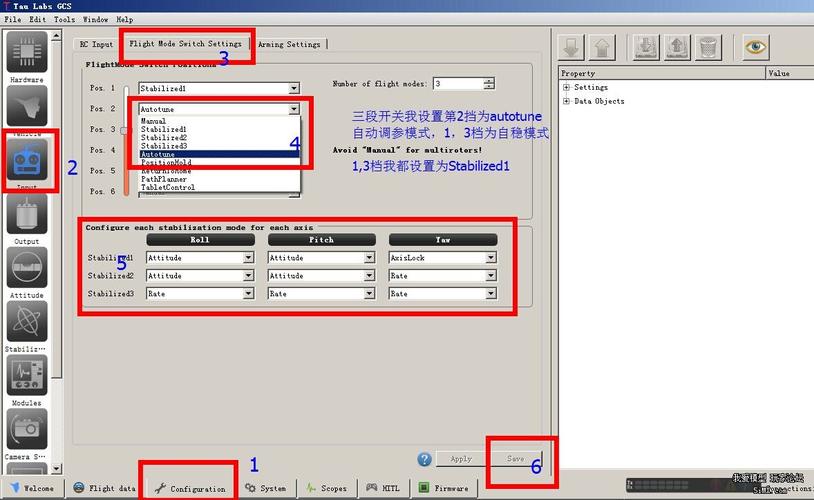Choose Stabilized3 from the dropdown list
Image resolution: width=814 pixels, height=500 pixels.
[x=220, y=146]
